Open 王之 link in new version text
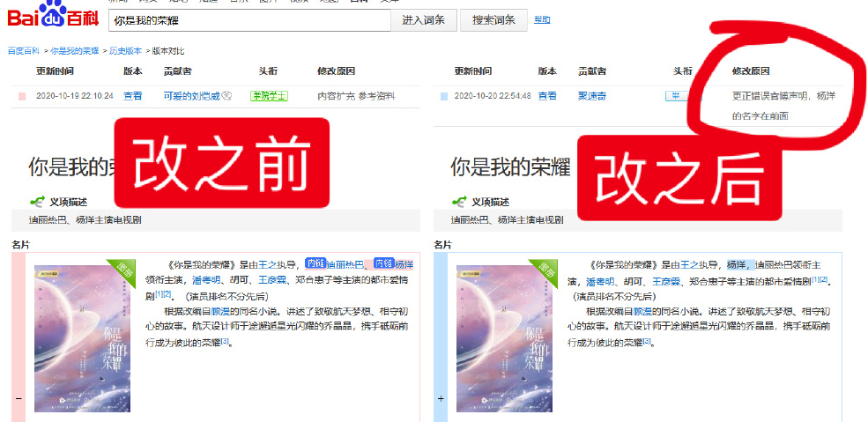This screenshot has height=422, width=868. coord(690,265)
